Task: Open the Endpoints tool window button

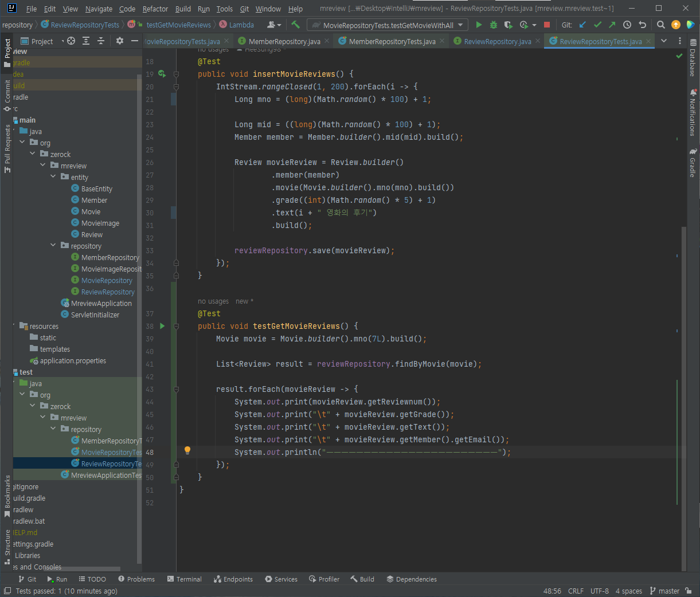Action: click(x=233, y=579)
